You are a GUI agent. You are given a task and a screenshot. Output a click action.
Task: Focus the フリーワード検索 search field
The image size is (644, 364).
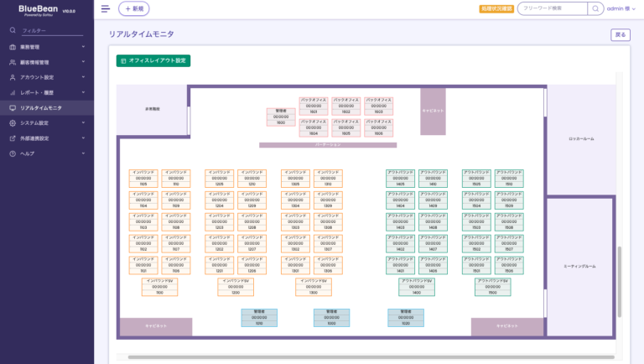pos(552,8)
